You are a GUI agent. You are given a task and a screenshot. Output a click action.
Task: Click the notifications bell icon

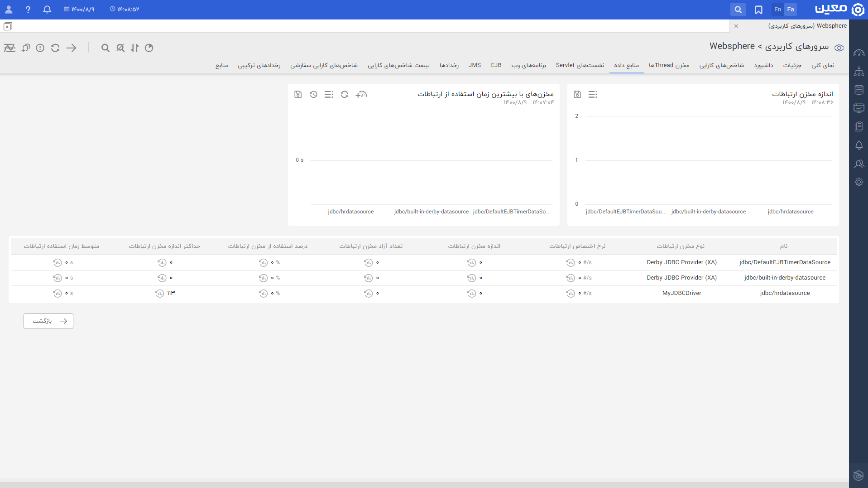[47, 10]
